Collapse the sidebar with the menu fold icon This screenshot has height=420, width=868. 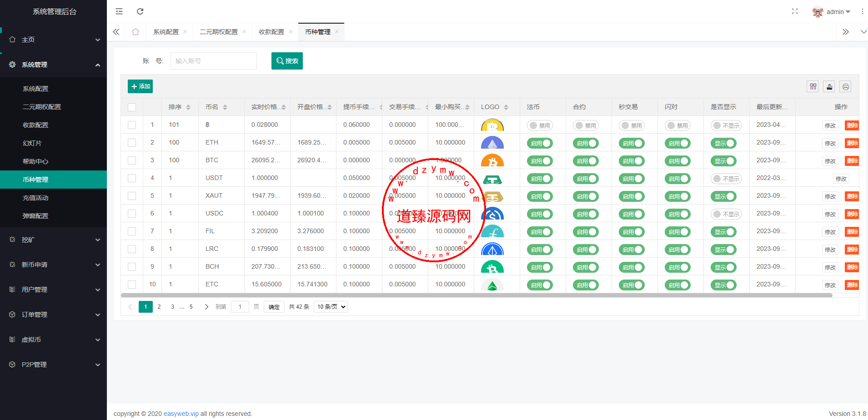pos(119,11)
